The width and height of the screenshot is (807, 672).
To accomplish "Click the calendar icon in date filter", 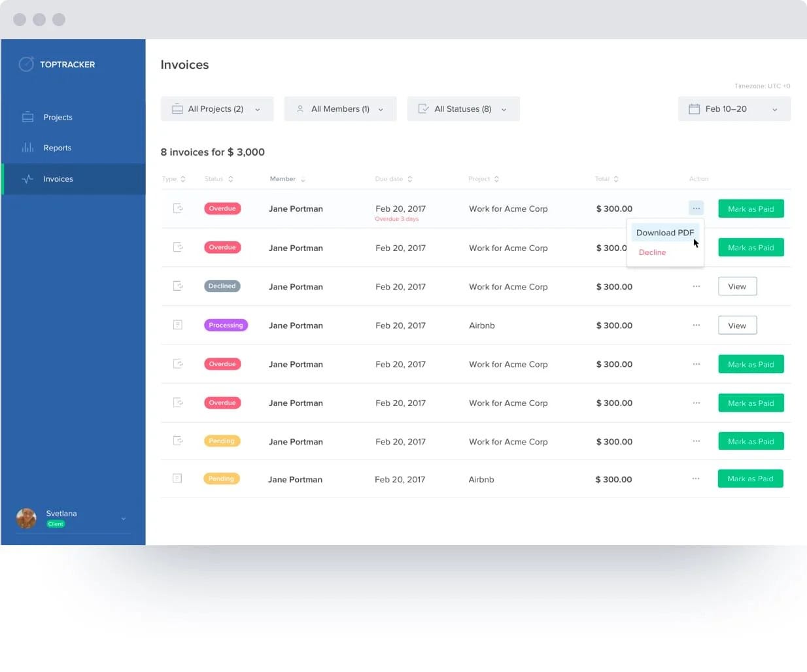I will 695,109.
